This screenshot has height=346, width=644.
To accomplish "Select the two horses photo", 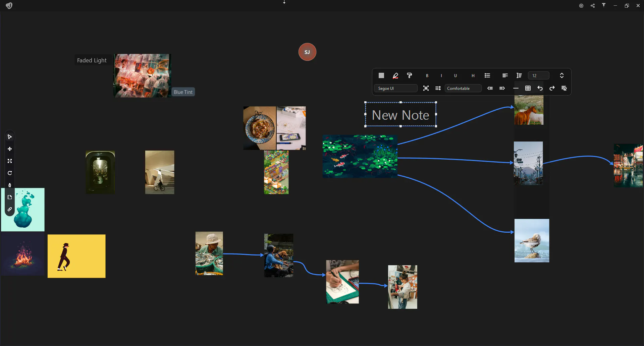I will pyautogui.click(x=529, y=110).
